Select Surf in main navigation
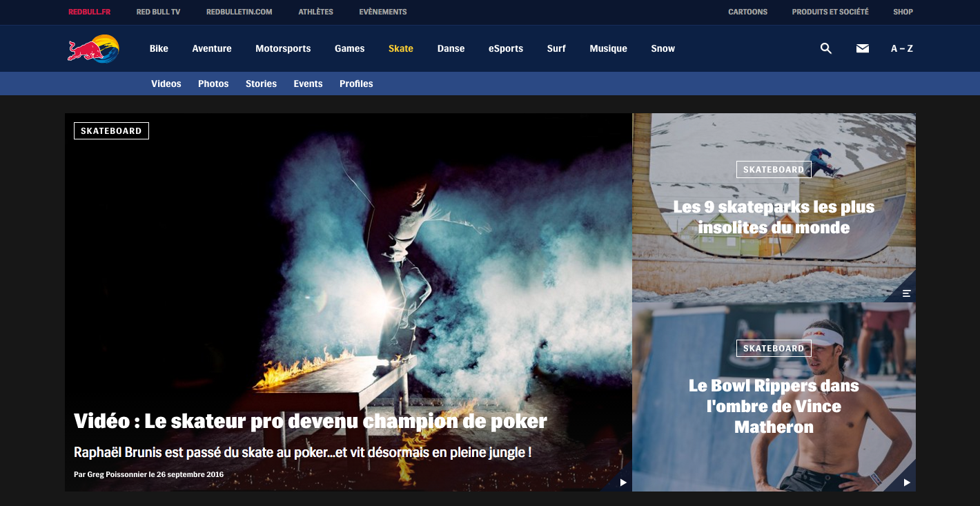The image size is (980, 506). tap(556, 48)
